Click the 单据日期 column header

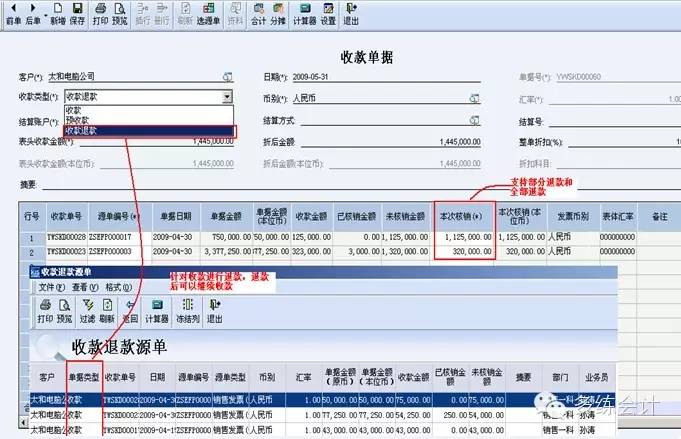tap(176, 216)
